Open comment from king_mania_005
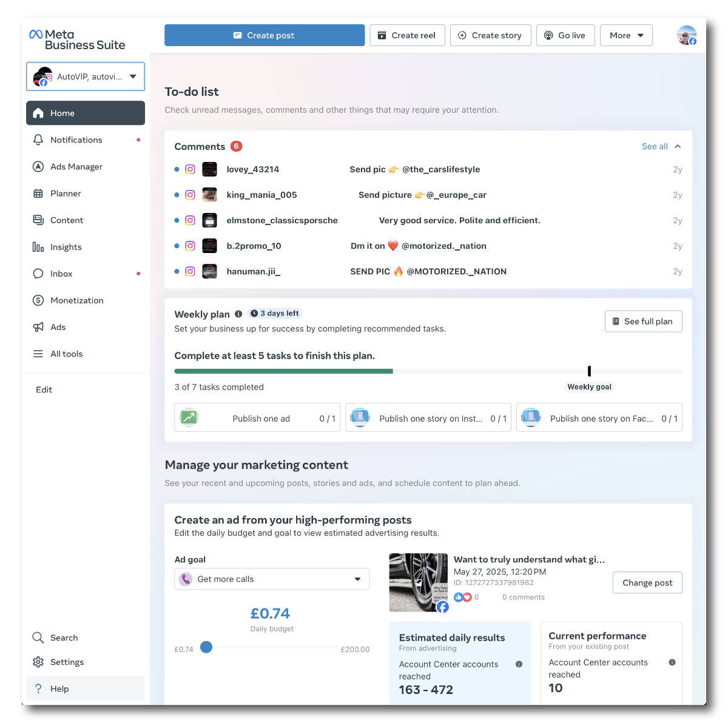The width and height of the screenshot is (728, 728). point(428,195)
